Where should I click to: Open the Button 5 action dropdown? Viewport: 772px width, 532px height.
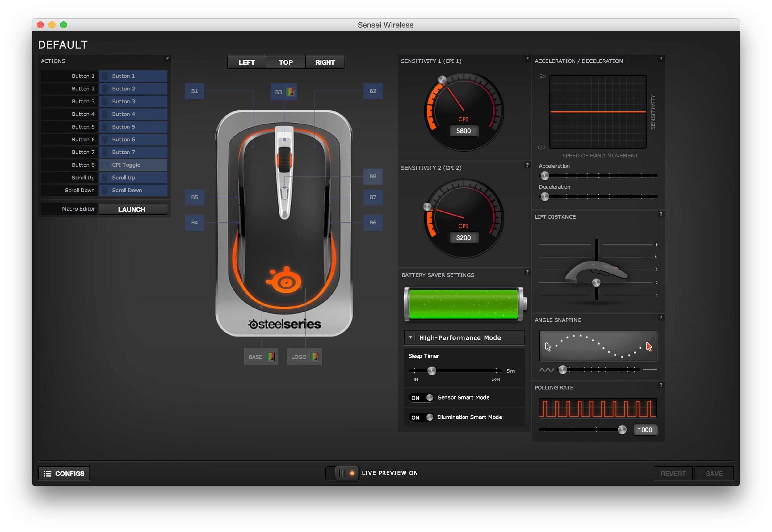(133, 127)
